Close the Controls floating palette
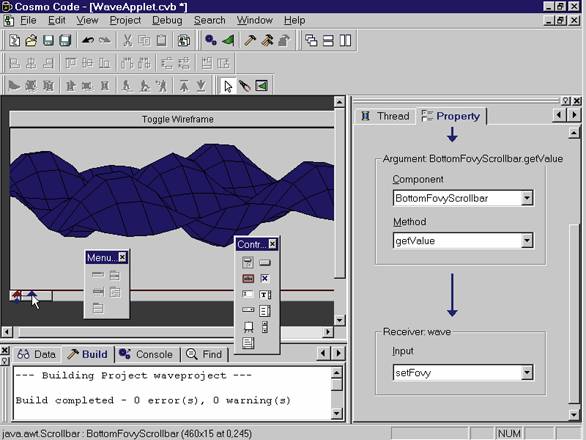 click(273, 244)
